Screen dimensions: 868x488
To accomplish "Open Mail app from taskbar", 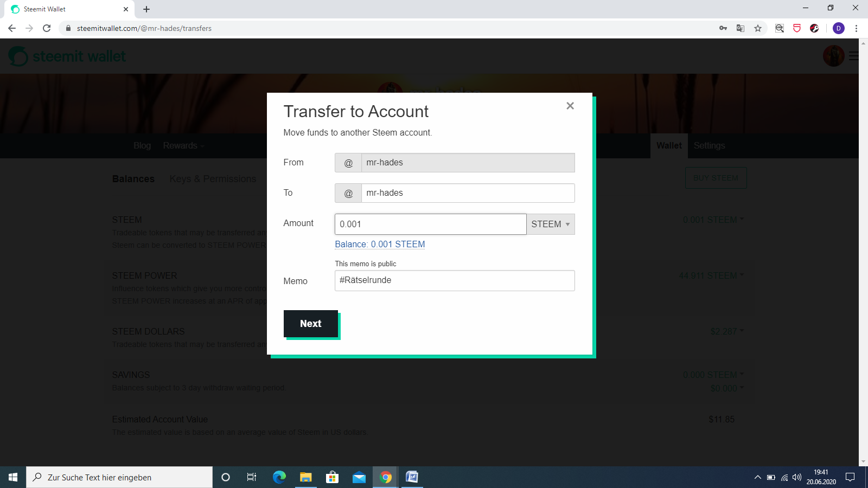I will [359, 477].
